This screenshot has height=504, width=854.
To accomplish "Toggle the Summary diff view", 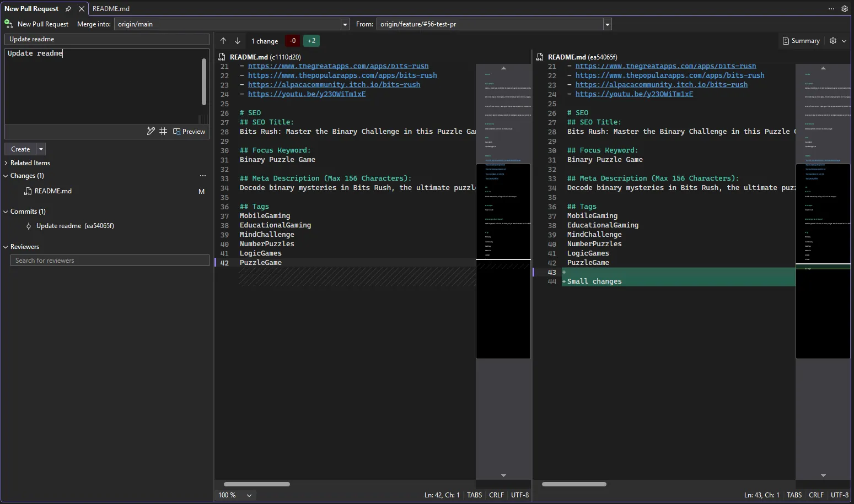I will click(x=801, y=41).
